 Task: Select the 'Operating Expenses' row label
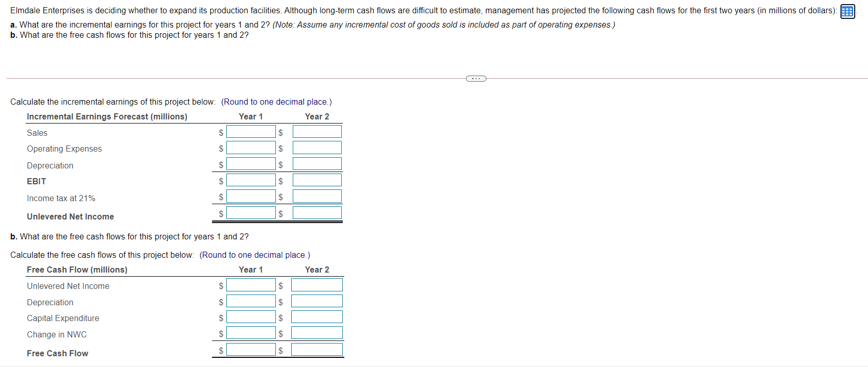coord(64,149)
